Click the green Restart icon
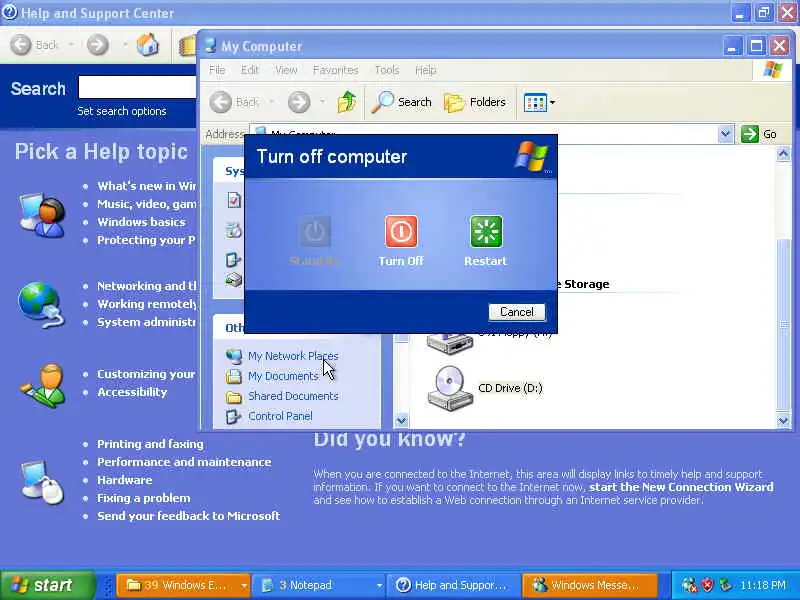Image resolution: width=800 pixels, height=600 pixels. tap(486, 232)
